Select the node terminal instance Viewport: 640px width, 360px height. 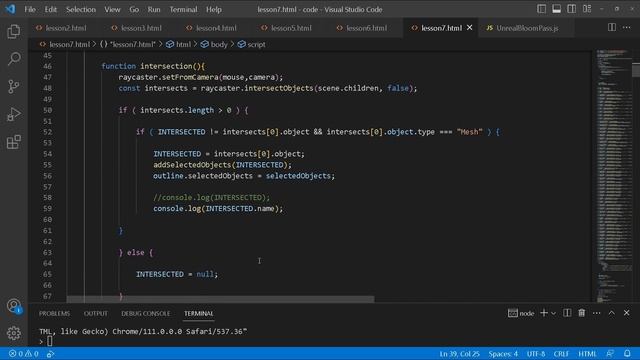(521, 313)
